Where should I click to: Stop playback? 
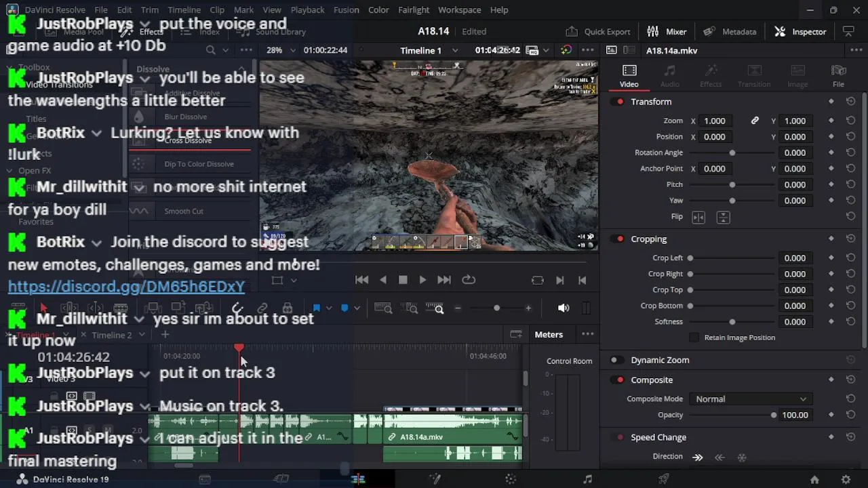403,280
